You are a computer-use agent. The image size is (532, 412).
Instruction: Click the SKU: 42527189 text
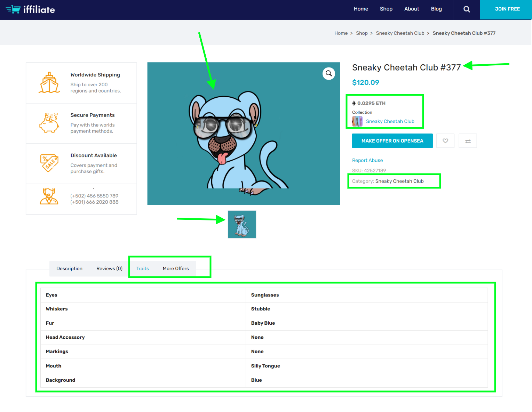(x=369, y=170)
